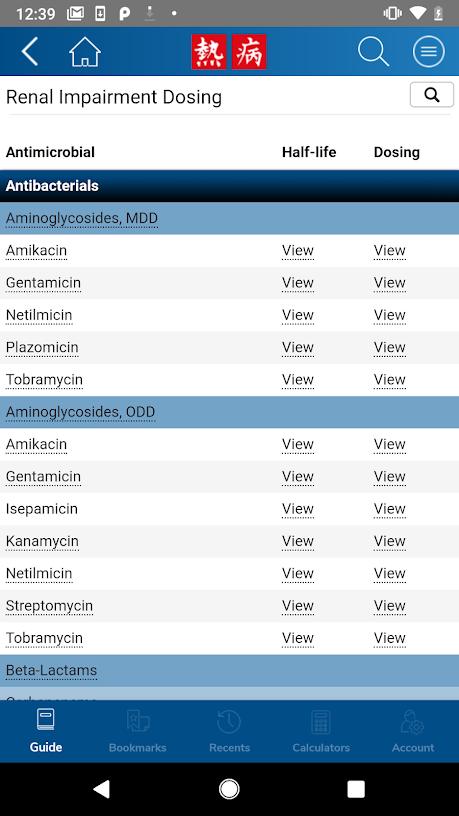Open the Aminoglycosides, ODD heading link
This screenshot has width=459, height=816.
point(80,412)
